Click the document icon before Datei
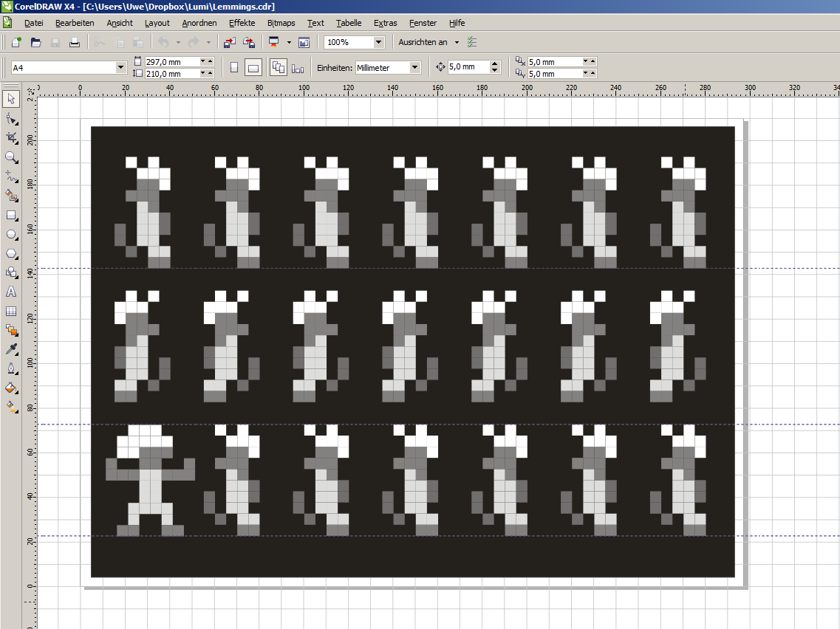The image size is (840, 629). point(7,22)
